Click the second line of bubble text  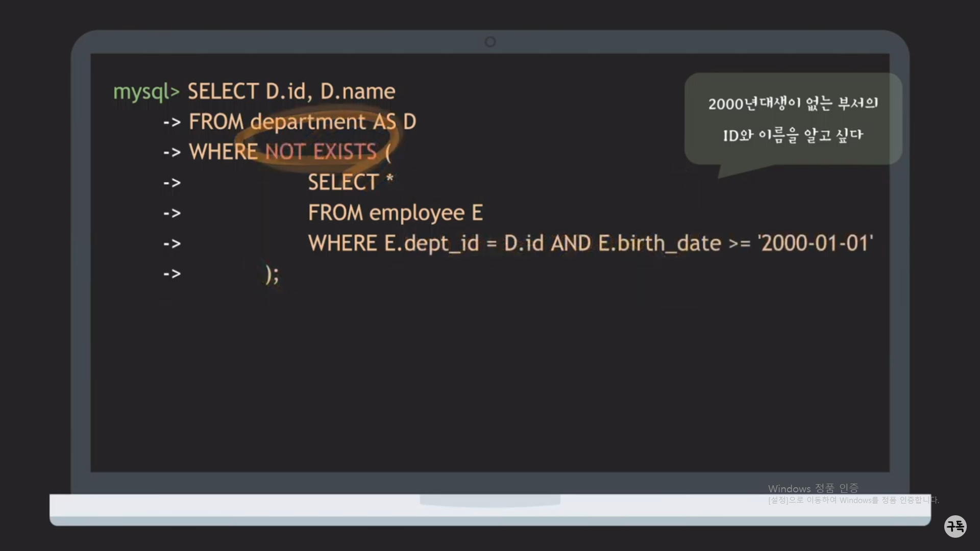click(793, 135)
